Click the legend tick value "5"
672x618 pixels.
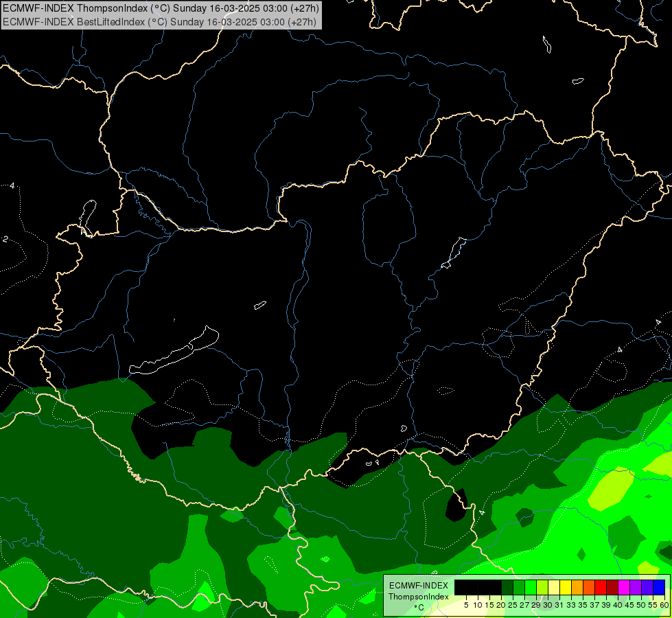click(466, 605)
